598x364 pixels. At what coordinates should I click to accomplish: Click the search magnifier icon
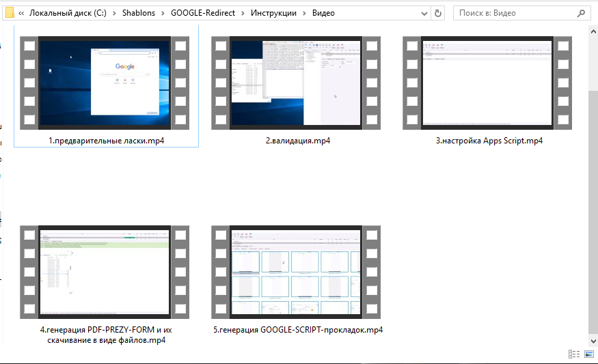click(581, 14)
